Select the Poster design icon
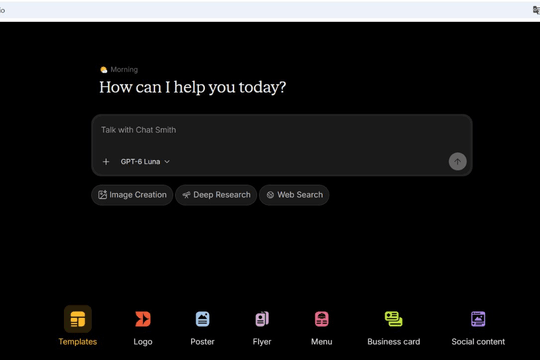 click(x=202, y=319)
